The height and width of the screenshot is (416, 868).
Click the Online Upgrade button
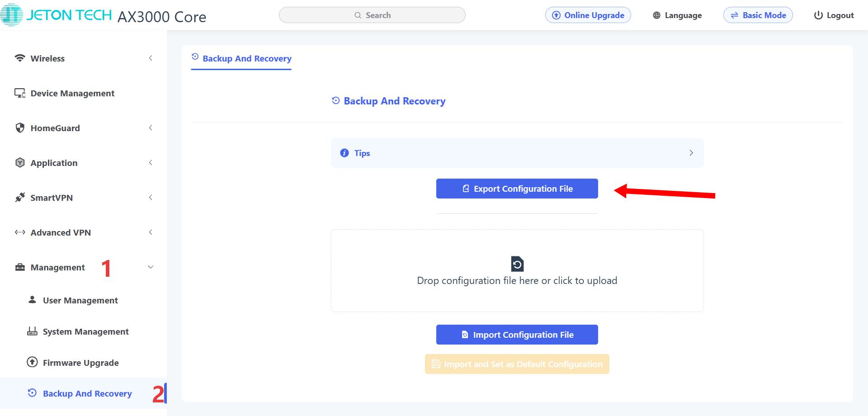tap(588, 15)
